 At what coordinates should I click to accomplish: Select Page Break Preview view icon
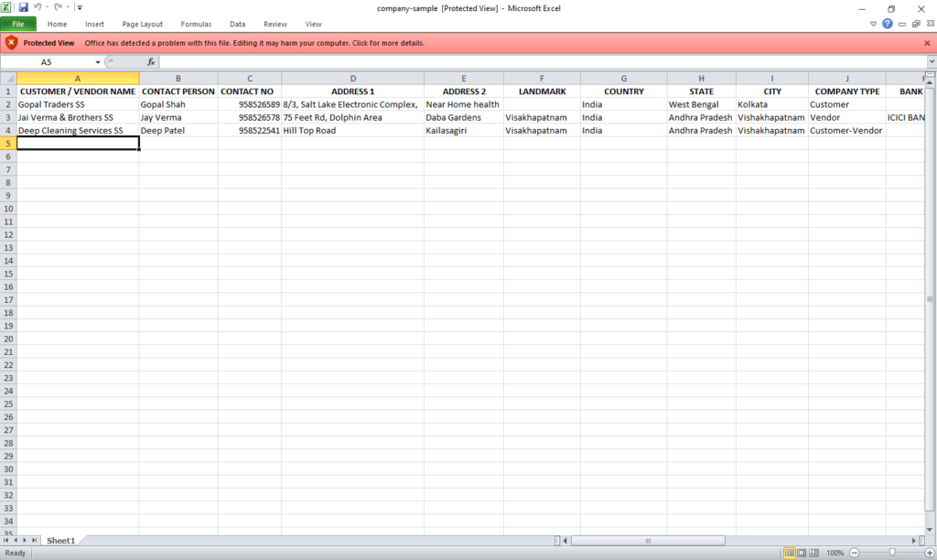click(814, 552)
